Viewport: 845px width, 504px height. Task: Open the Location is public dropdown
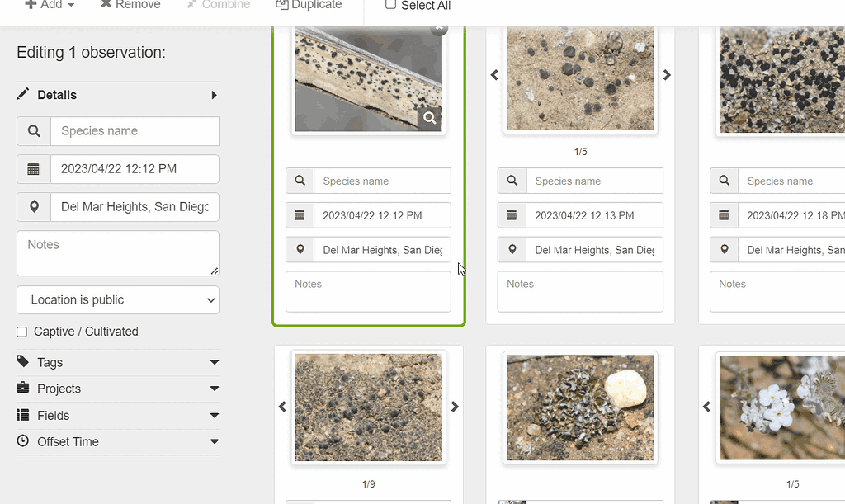[x=117, y=300]
